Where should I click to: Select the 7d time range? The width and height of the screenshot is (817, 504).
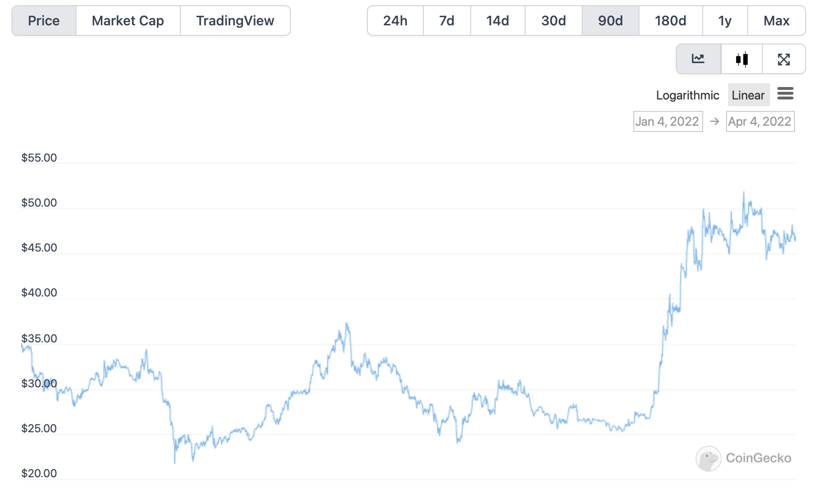tap(447, 21)
